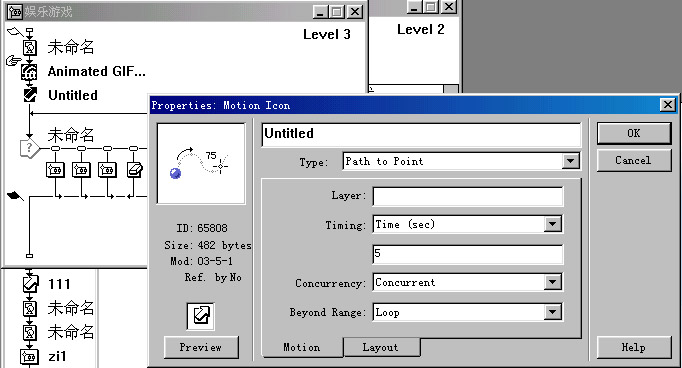Click the black stop flag on flowline

click(x=15, y=196)
